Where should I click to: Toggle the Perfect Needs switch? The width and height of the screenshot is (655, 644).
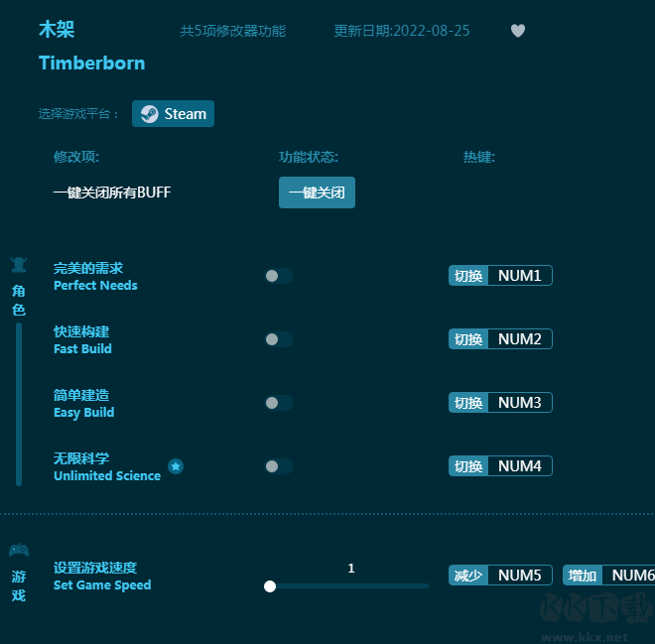(x=279, y=276)
